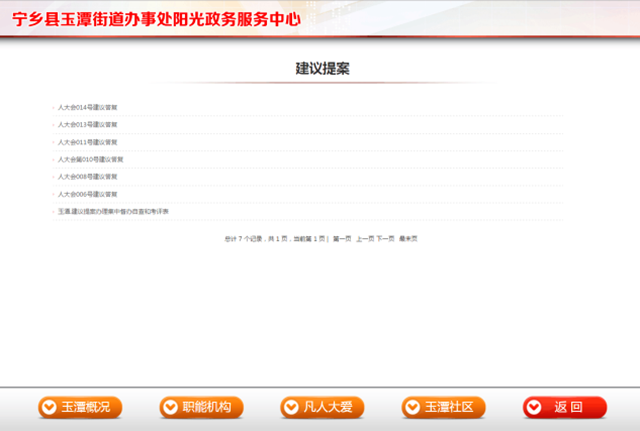Image resolution: width=640 pixels, height=431 pixels.
Task: Jump to last page (最末页)
Action: click(408, 239)
